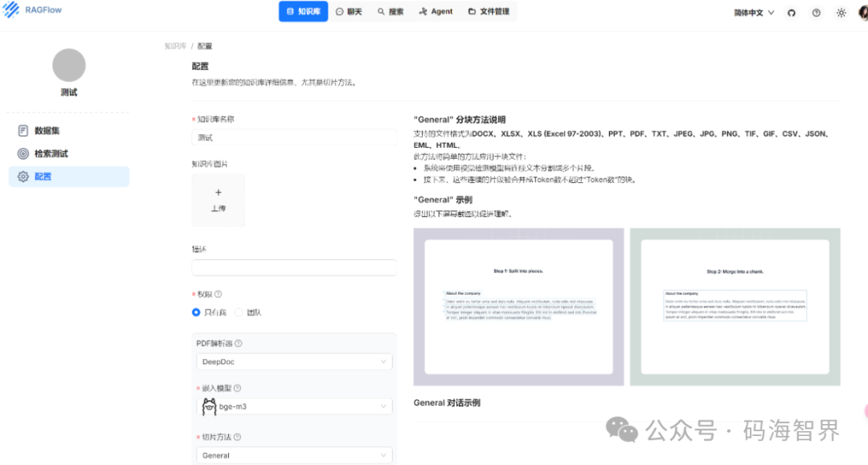Click the 检索测试 target icon

click(23, 153)
